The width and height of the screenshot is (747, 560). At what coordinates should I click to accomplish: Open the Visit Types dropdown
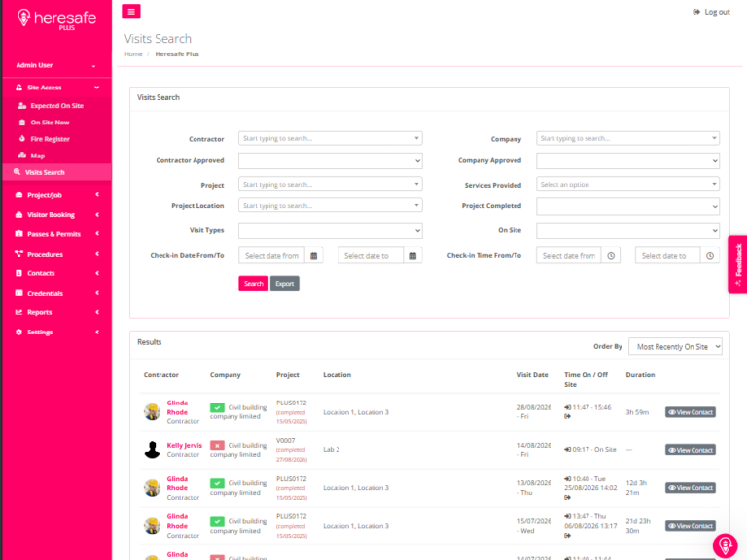(330, 231)
